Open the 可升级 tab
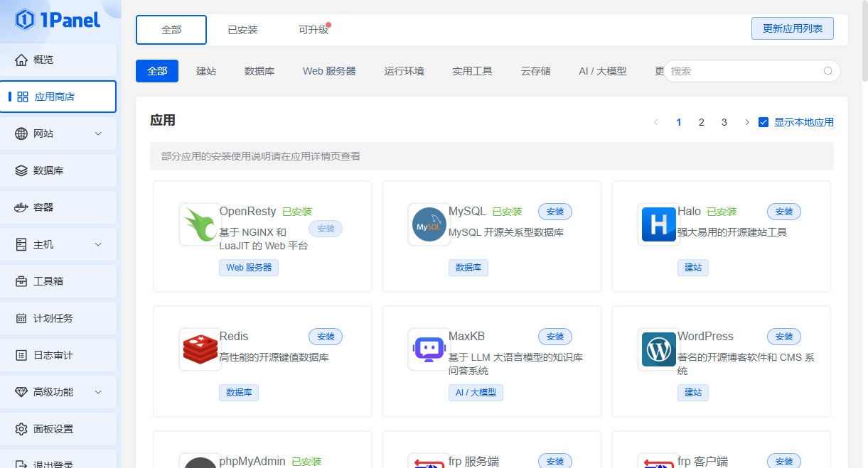The height and width of the screenshot is (468, 868). (313, 30)
